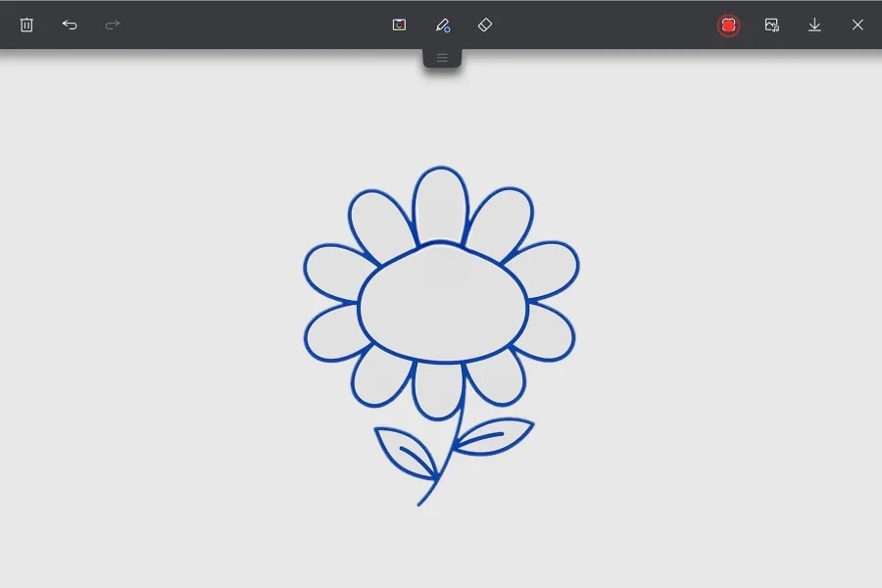Stop the red recording button

point(728,25)
